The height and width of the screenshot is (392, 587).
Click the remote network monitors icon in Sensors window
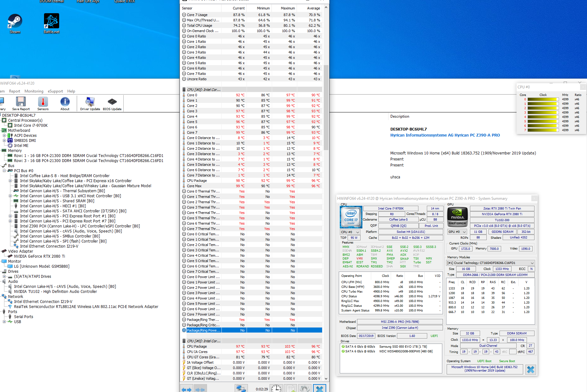[241, 389]
